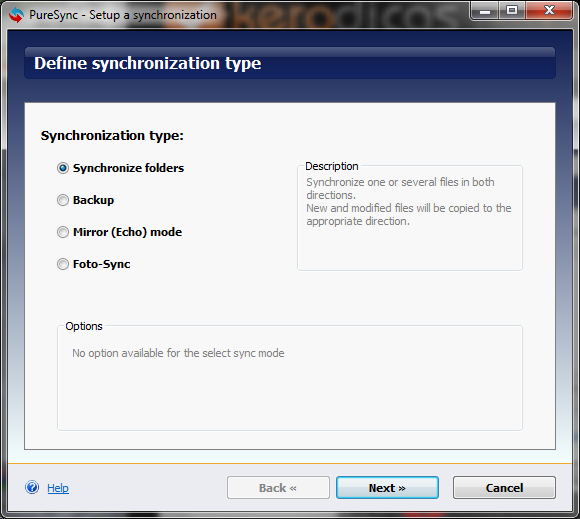The image size is (580, 519).
Task: Click the Options group box title
Action: (x=84, y=326)
